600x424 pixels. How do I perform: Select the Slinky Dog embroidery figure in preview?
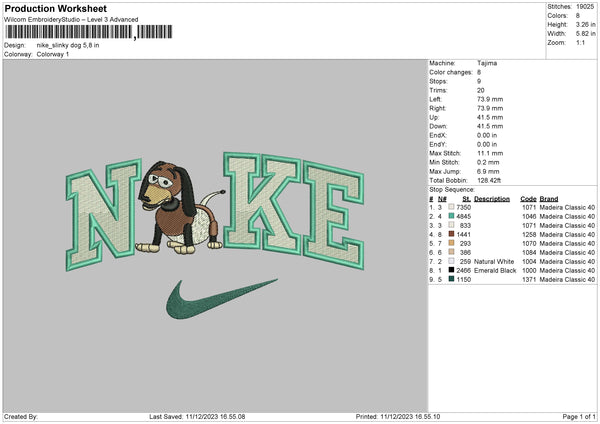pos(179,208)
